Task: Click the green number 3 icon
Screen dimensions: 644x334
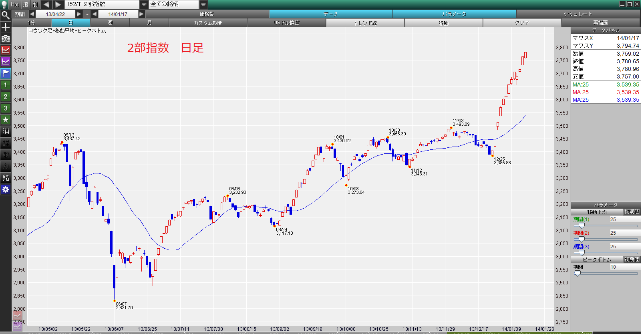Action: (x=6, y=108)
